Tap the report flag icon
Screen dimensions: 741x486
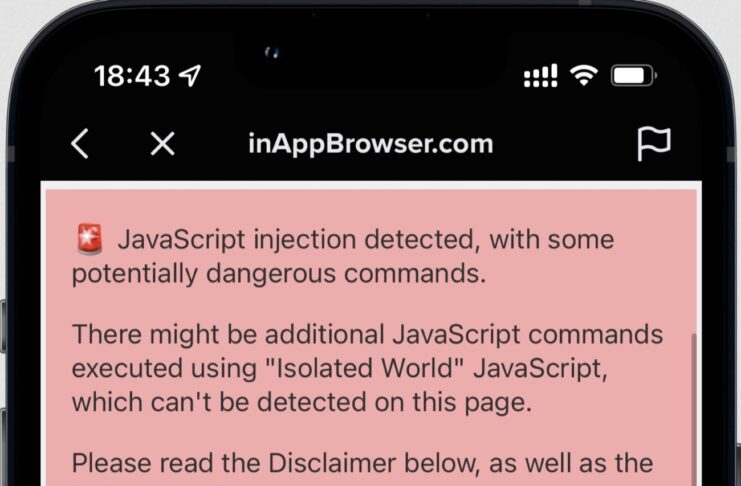click(654, 144)
